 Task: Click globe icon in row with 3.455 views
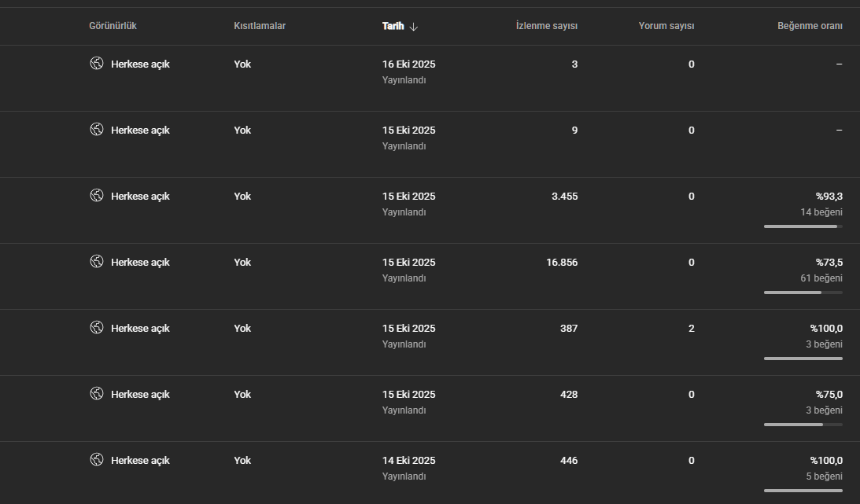point(97,196)
